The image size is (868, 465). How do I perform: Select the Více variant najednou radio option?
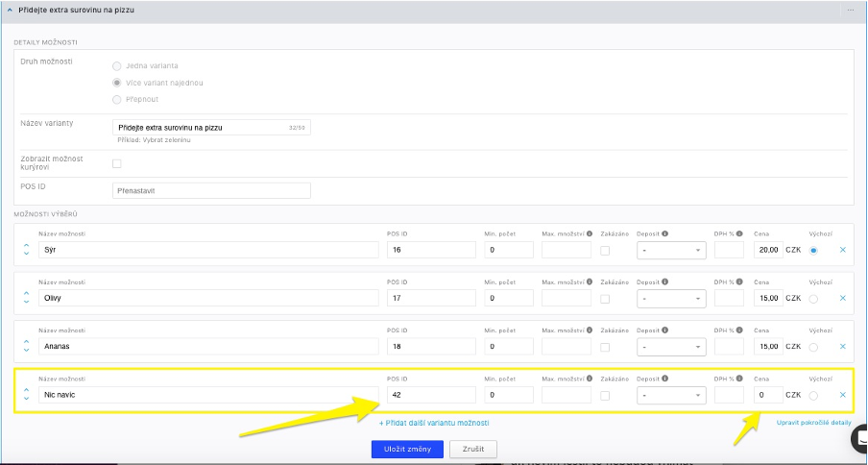pos(117,83)
